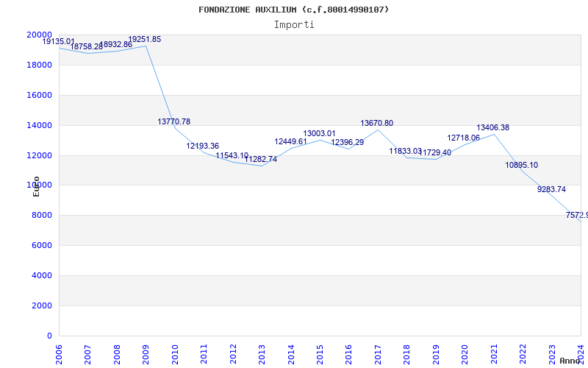Click the x-axis year 2015

[x=320, y=354]
